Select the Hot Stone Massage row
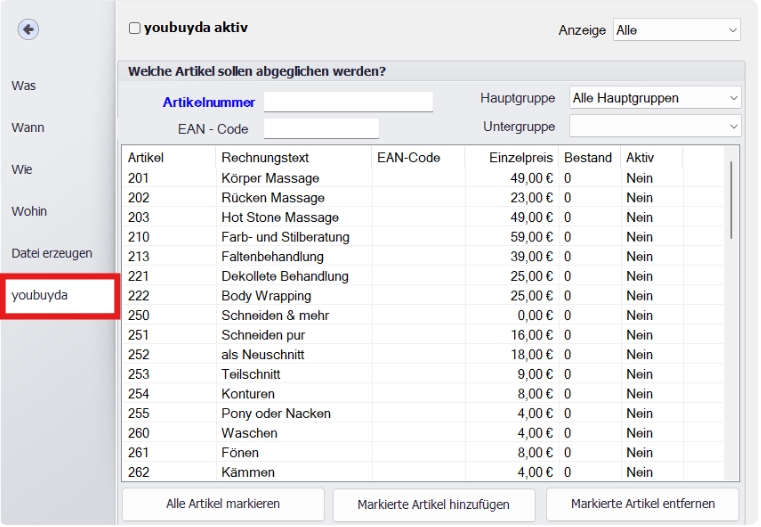 tap(423, 217)
